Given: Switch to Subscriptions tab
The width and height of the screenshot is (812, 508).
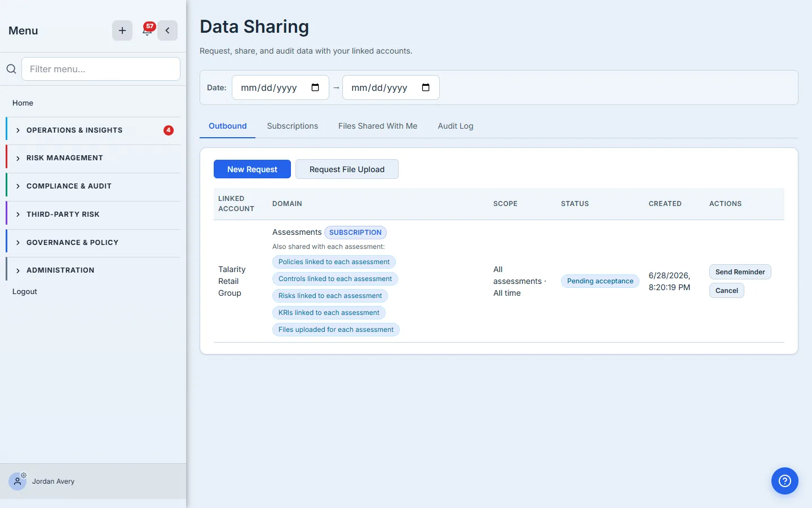Looking at the screenshot, I should coord(293,126).
